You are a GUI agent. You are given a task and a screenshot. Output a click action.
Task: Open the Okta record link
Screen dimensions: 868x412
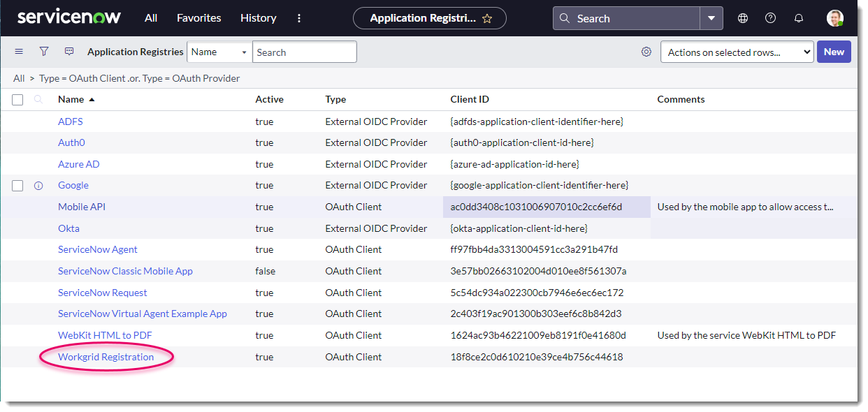[68, 228]
